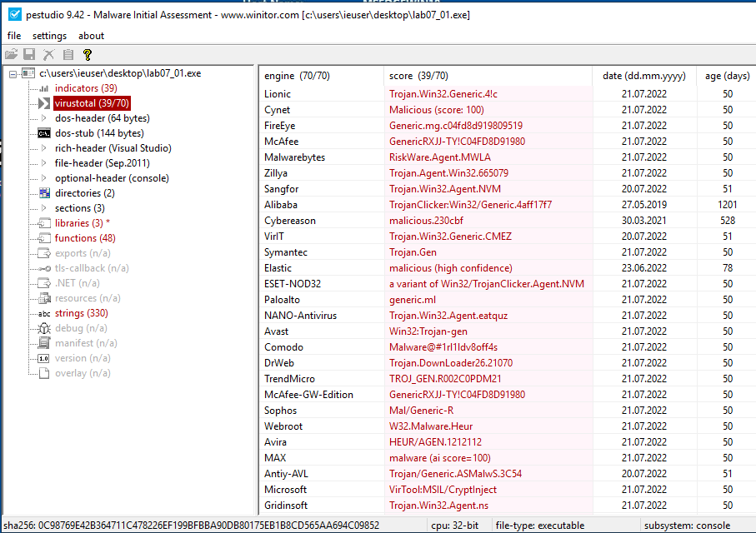756x533 pixels.
Task: Expand the sections (3) node
Action: (x=44, y=207)
